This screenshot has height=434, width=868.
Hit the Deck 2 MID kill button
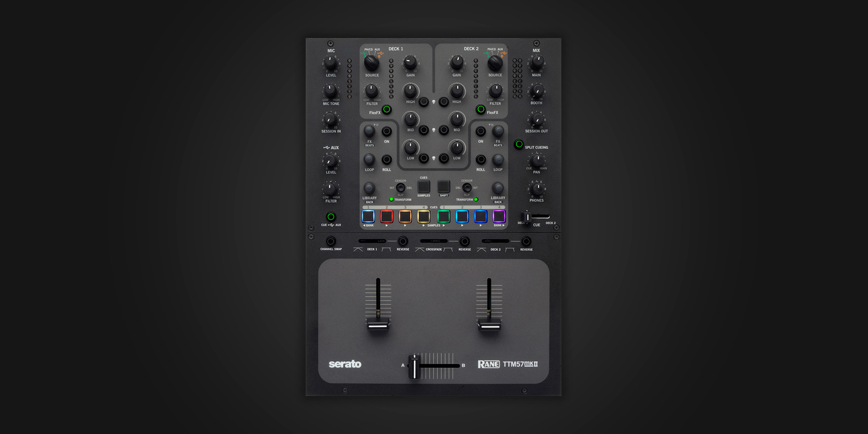pyautogui.click(x=444, y=130)
